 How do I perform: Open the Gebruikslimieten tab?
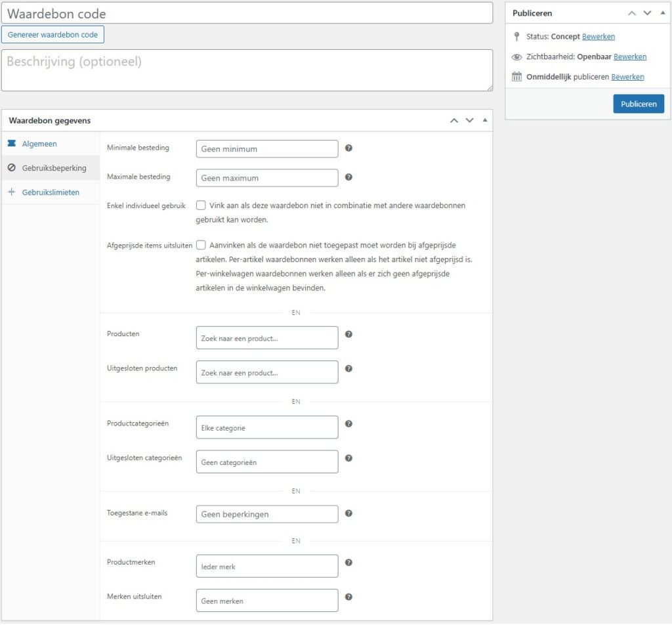51,192
